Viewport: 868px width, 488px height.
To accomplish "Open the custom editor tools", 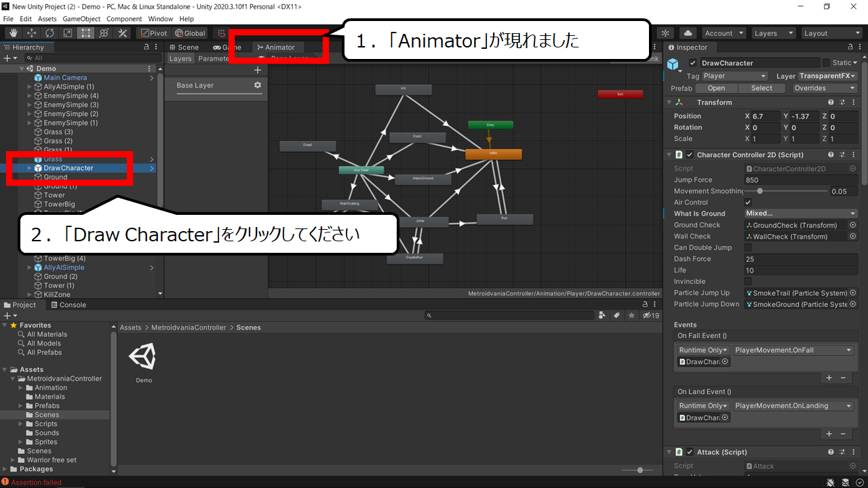I will tap(123, 33).
